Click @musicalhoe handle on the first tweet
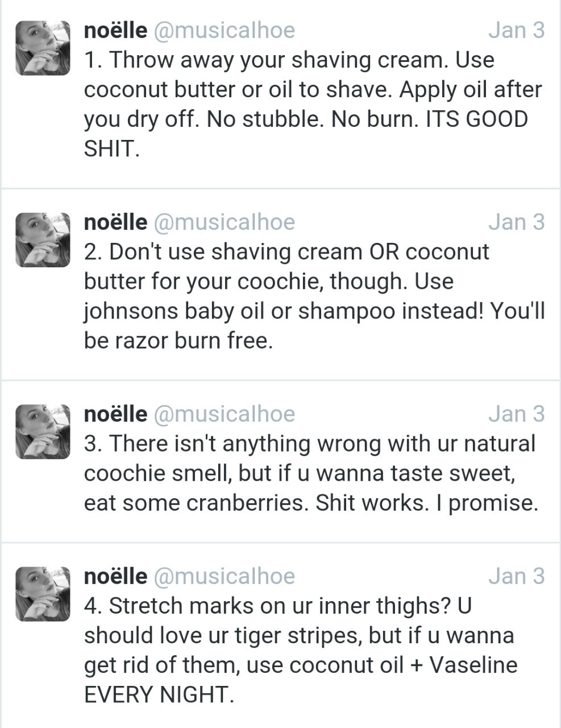This screenshot has height=728, width=561. click(x=225, y=30)
